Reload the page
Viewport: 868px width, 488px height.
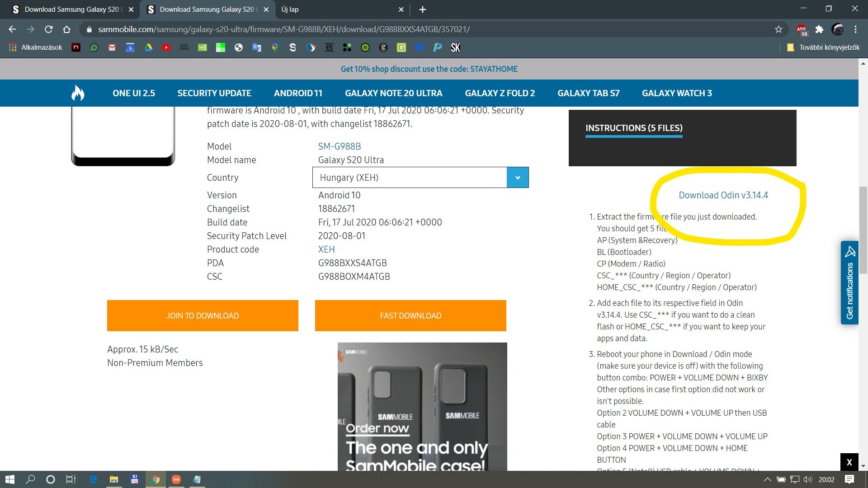[x=48, y=29]
